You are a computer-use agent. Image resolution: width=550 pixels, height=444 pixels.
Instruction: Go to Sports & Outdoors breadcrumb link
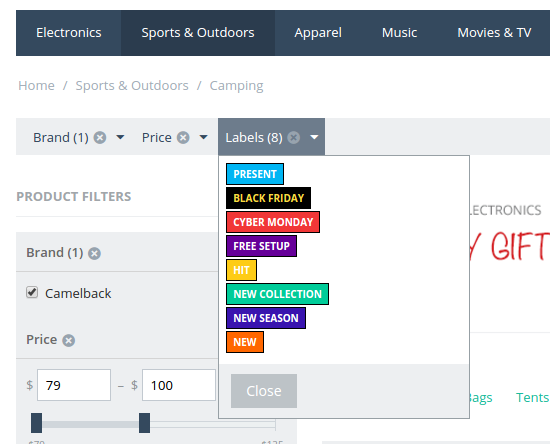tap(132, 86)
